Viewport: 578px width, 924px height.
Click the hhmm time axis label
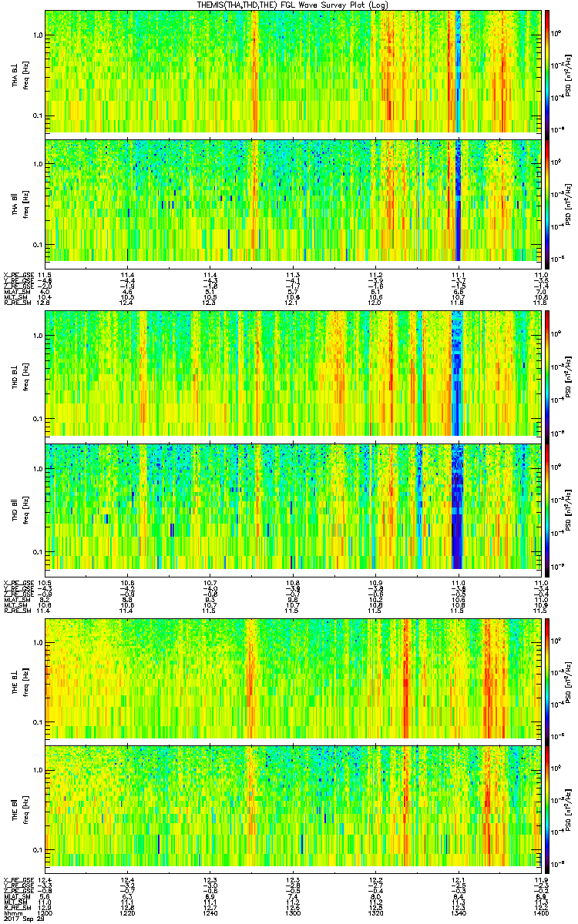pos(13,913)
